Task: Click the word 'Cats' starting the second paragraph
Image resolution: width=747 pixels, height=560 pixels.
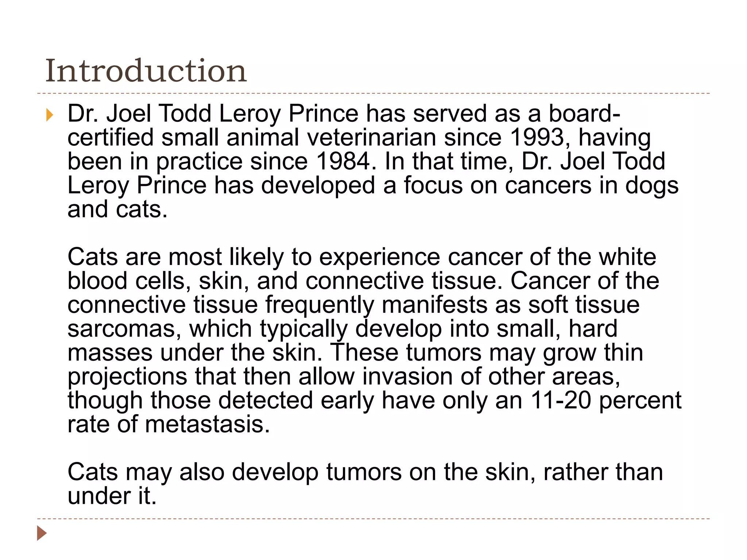Action: [93, 257]
